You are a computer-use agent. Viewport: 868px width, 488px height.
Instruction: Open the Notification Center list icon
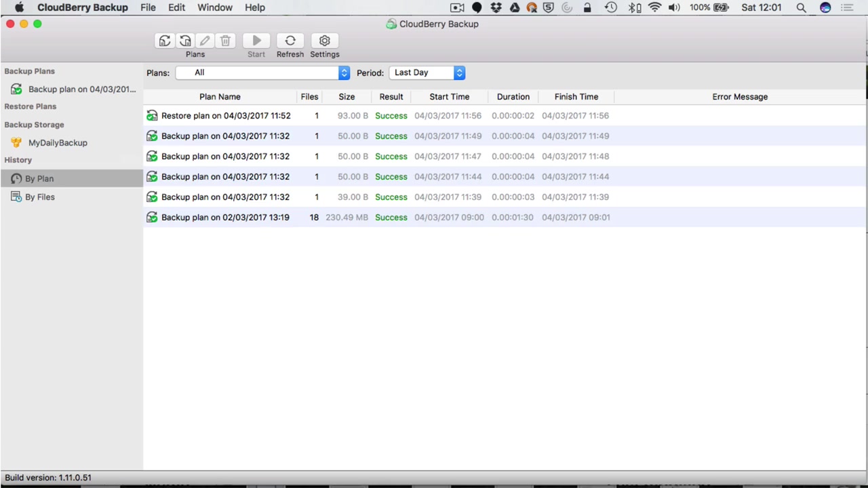[848, 7]
